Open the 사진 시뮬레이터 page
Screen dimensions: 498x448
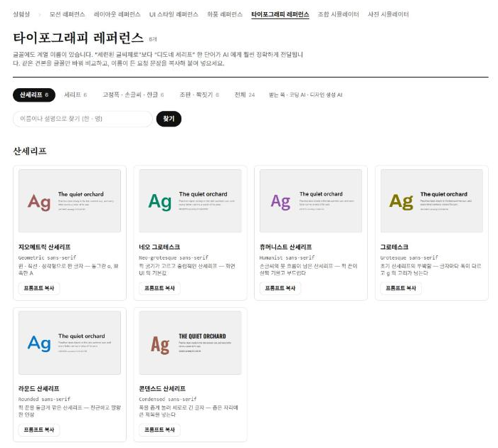[388, 14]
